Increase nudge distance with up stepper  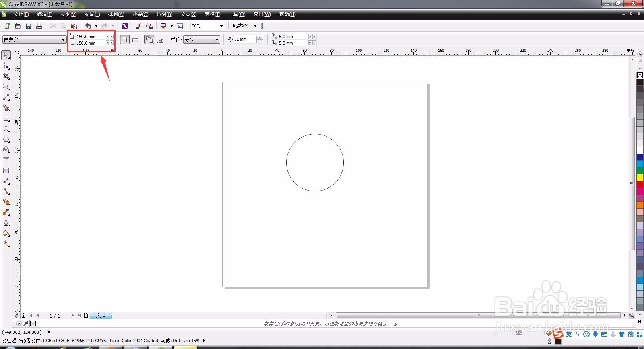[260, 37]
